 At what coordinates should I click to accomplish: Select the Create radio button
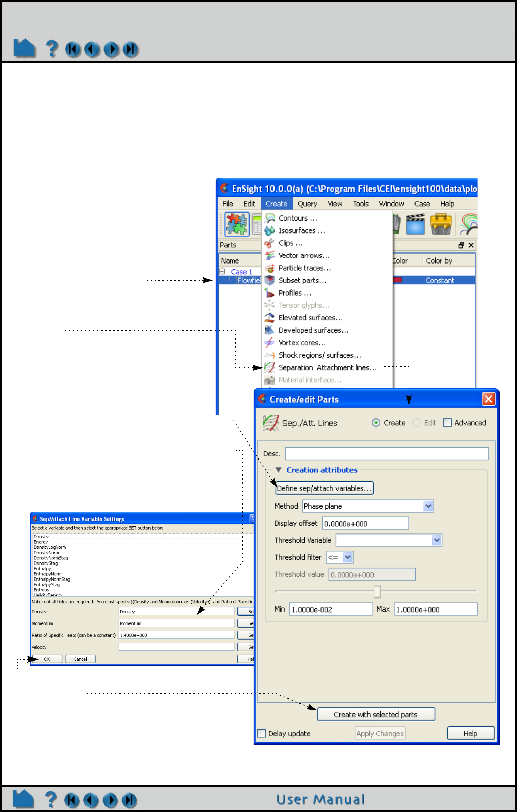pos(376,423)
